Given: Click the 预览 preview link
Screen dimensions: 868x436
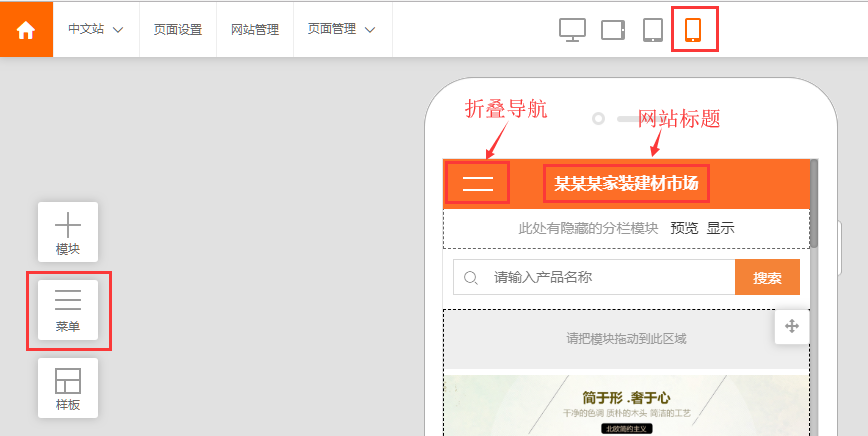Looking at the screenshot, I should tap(684, 228).
